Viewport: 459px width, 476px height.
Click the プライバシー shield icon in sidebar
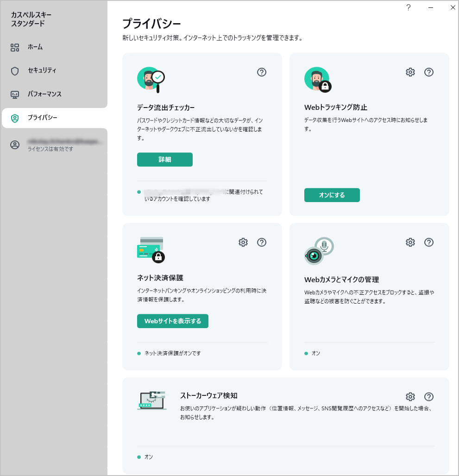coord(15,118)
